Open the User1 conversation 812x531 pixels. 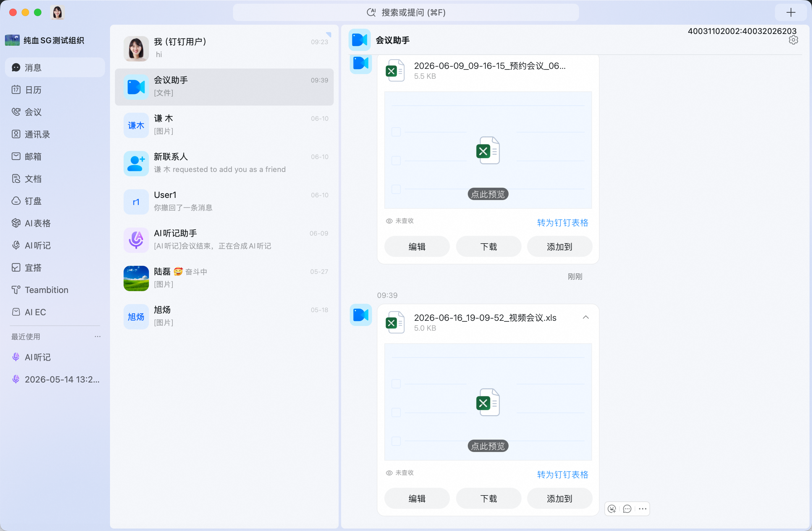(224, 202)
